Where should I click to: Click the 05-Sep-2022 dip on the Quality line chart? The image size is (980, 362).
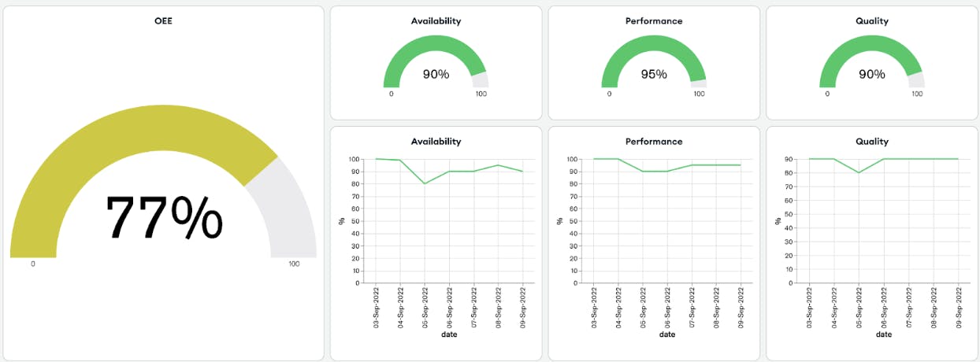click(859, 172)
